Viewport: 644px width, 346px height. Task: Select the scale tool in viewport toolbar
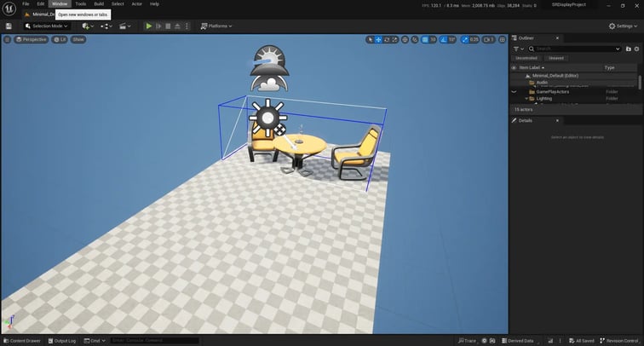point(394,39)
